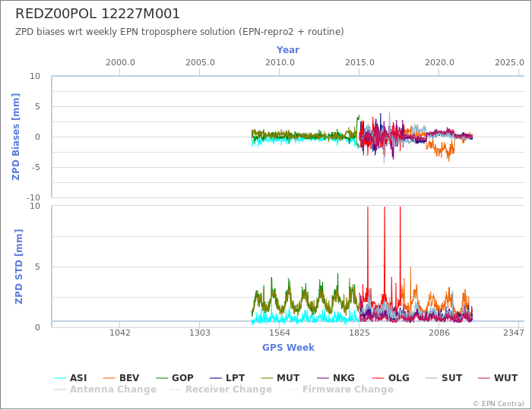Click the 2025.0 year tick label
Image resolution: width=532 pixels, height=410 pixels.
pos(510,63)
